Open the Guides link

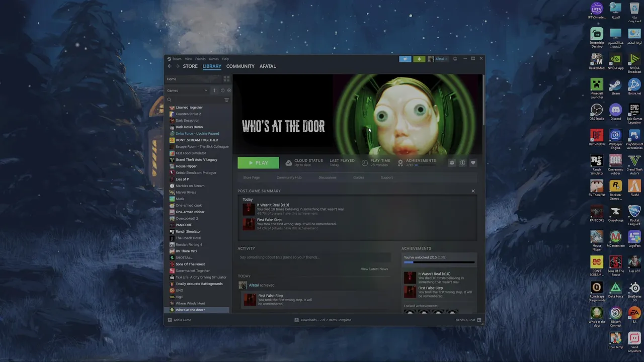pyautogui.click(x=358, y=177)
